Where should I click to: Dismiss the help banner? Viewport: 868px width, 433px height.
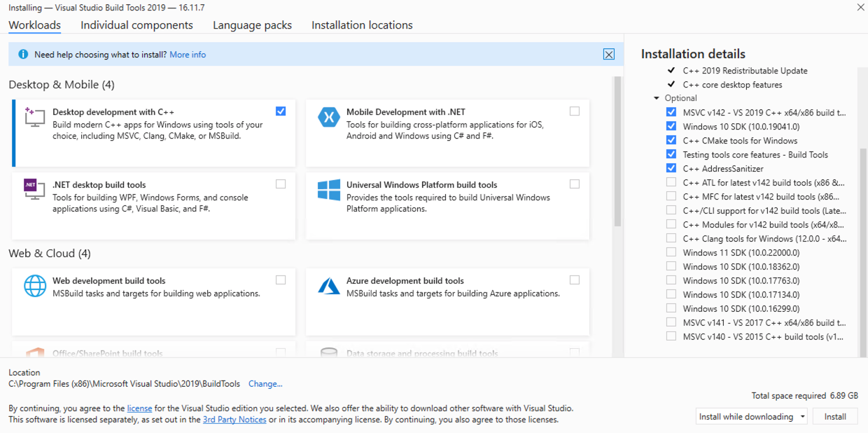tap(608, 54)
